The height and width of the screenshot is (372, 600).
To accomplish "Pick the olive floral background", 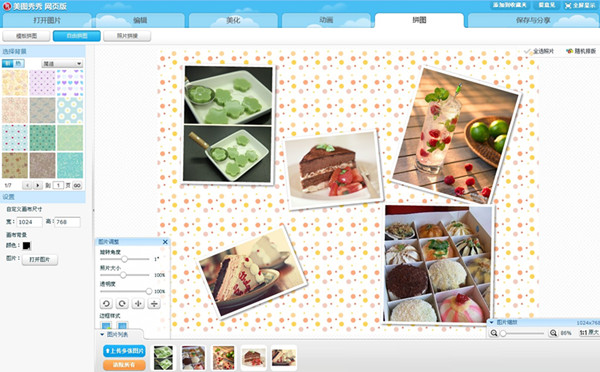I will [15, 165].
